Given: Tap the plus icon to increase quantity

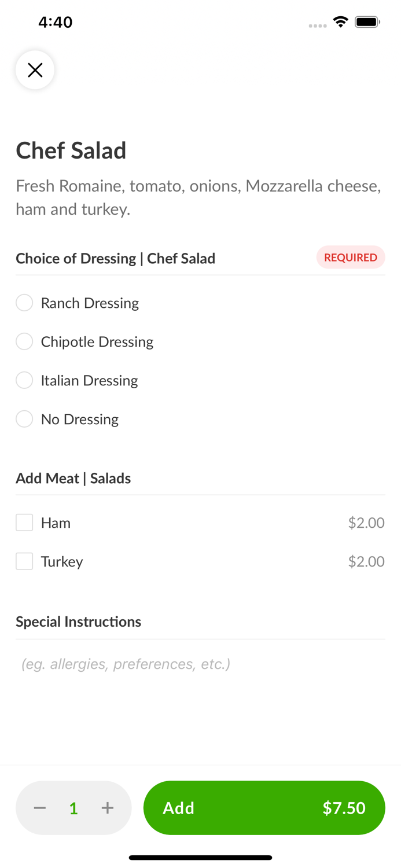Looking at the screenshot, I should click(x=108, y=808).
